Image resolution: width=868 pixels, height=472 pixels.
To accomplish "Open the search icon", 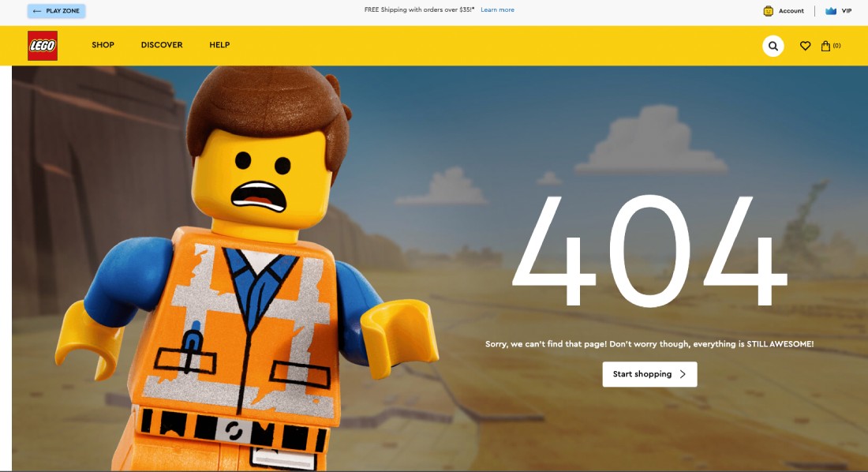I will coord(773,46).
